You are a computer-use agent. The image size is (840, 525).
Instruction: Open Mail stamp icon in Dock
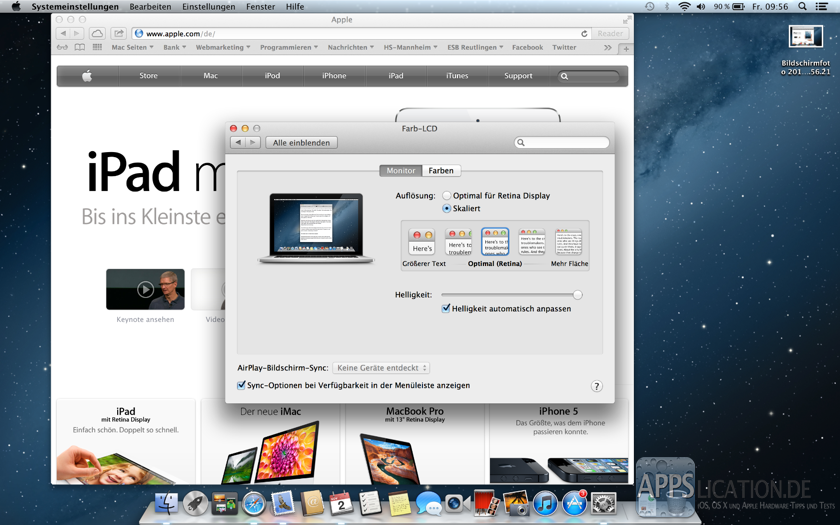(x=283, y=504)
